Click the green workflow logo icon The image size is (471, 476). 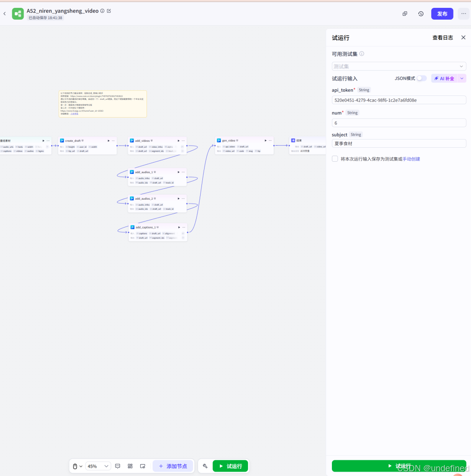pyautogui.click(x=17, y=14)
